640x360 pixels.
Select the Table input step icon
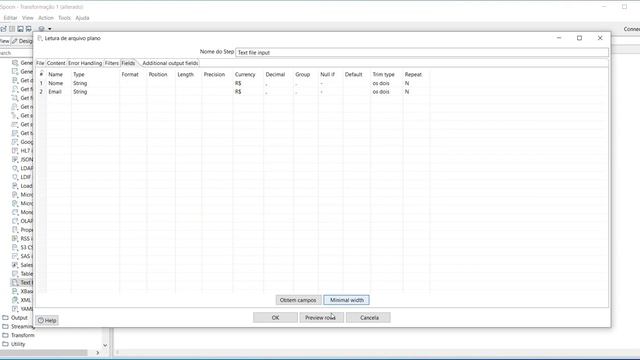pos(15,273)
